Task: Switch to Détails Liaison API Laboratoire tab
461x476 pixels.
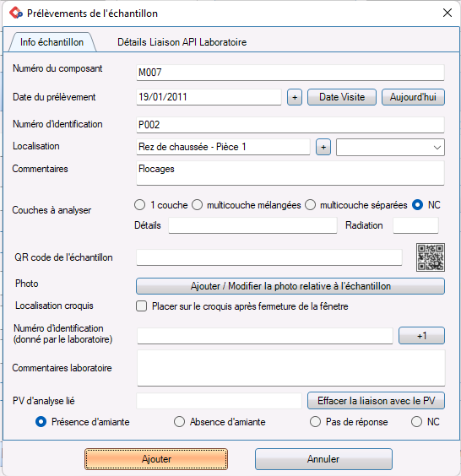Action: (182, 42)
